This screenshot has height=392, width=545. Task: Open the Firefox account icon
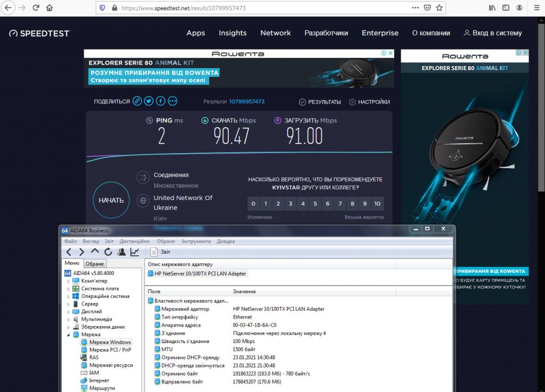[519, 7]
